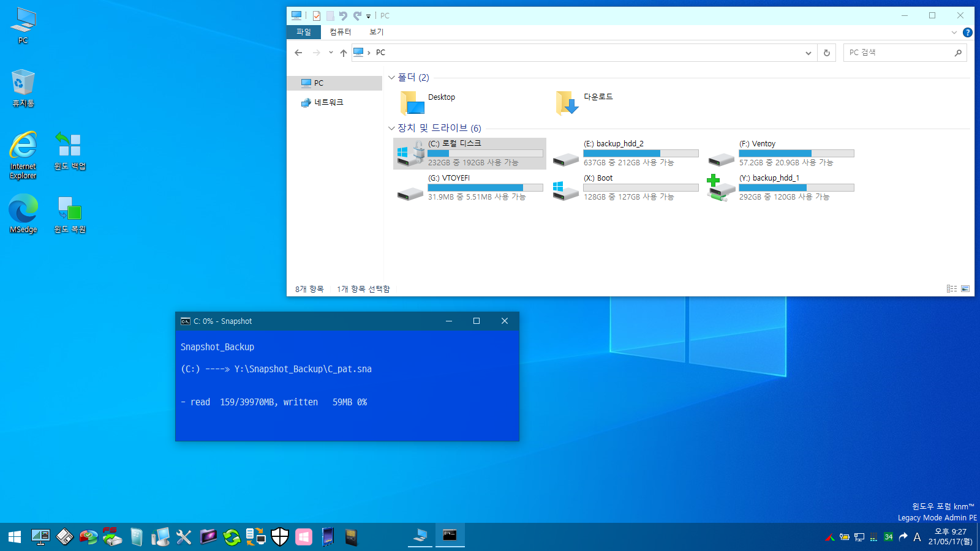The image size is (980, 551).
Task: Open the battery power tray icon
Action: (845, 538)
